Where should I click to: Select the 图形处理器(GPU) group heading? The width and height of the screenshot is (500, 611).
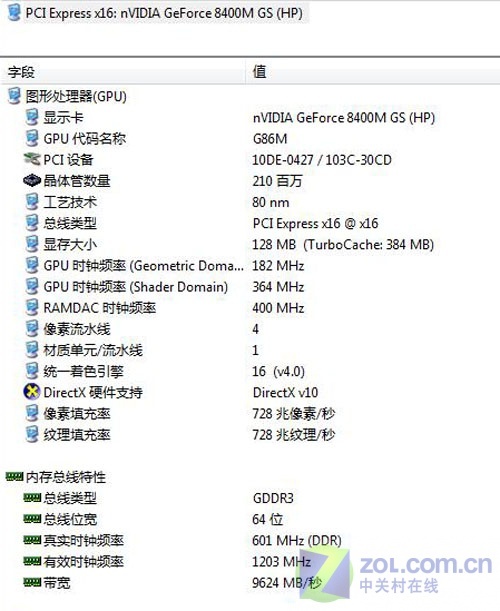[x=76, y=96]
